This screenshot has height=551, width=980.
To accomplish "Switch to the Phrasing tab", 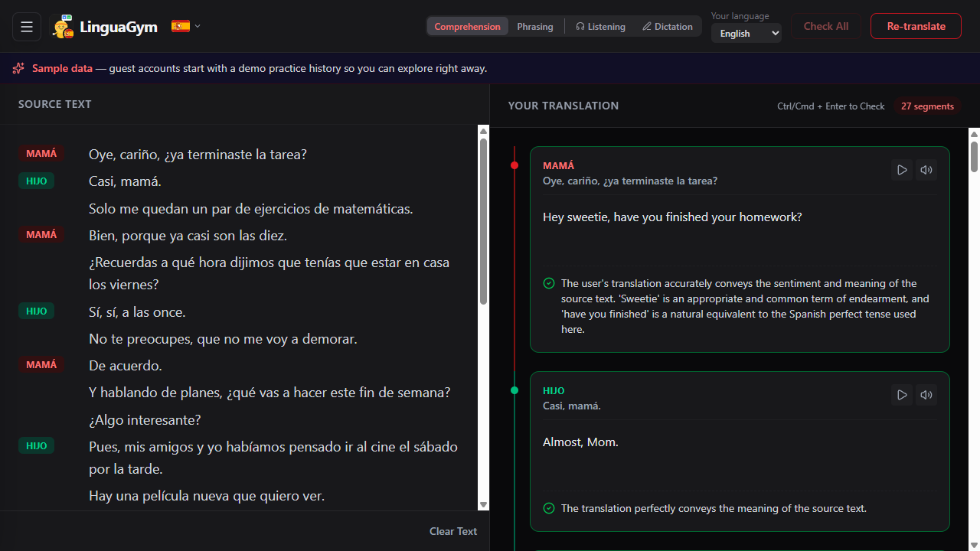I will 535,26.
